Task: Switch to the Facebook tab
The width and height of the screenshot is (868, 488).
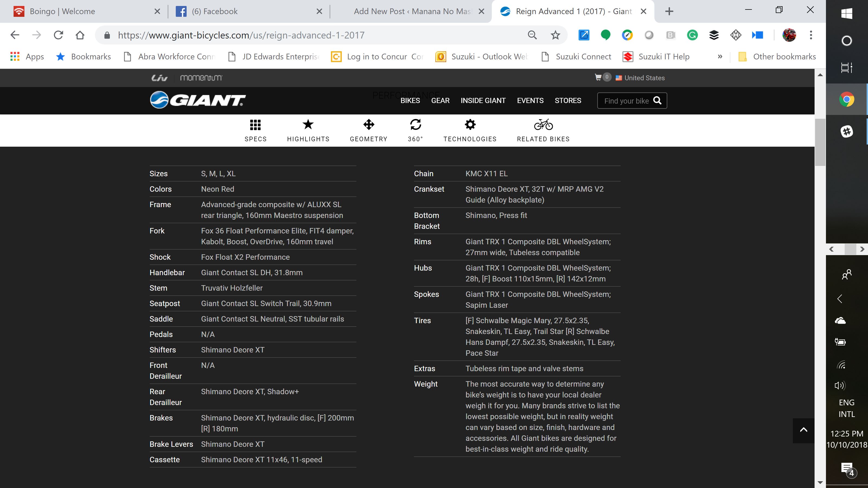Action: [x=249, y=11]
